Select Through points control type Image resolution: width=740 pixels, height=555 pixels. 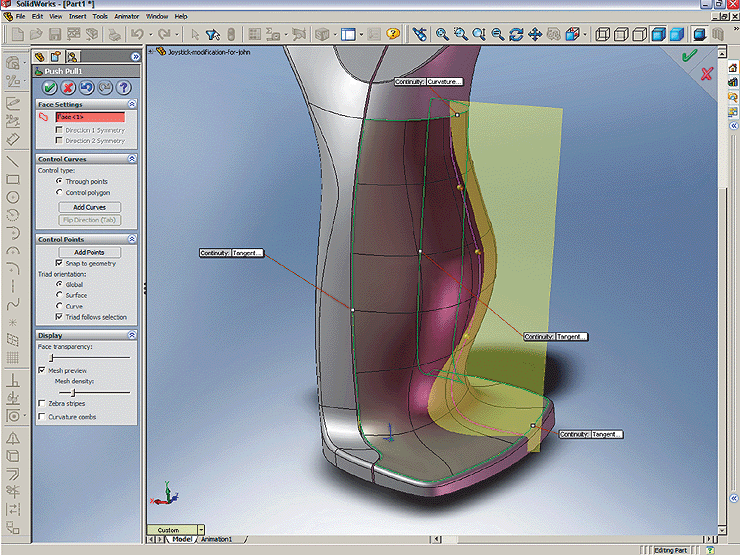coord(59,181)
